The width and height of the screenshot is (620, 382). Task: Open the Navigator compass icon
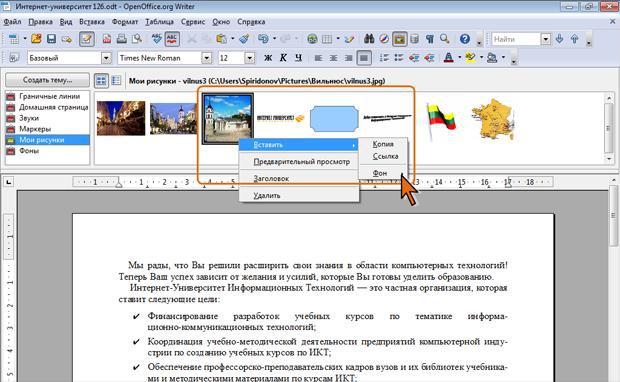point(384,39)
